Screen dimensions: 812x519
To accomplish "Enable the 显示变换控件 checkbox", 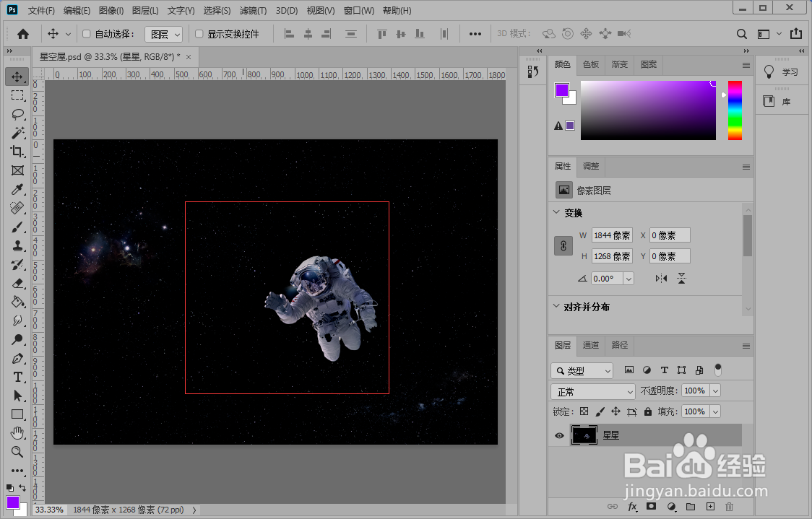I will tap(199, 34).
